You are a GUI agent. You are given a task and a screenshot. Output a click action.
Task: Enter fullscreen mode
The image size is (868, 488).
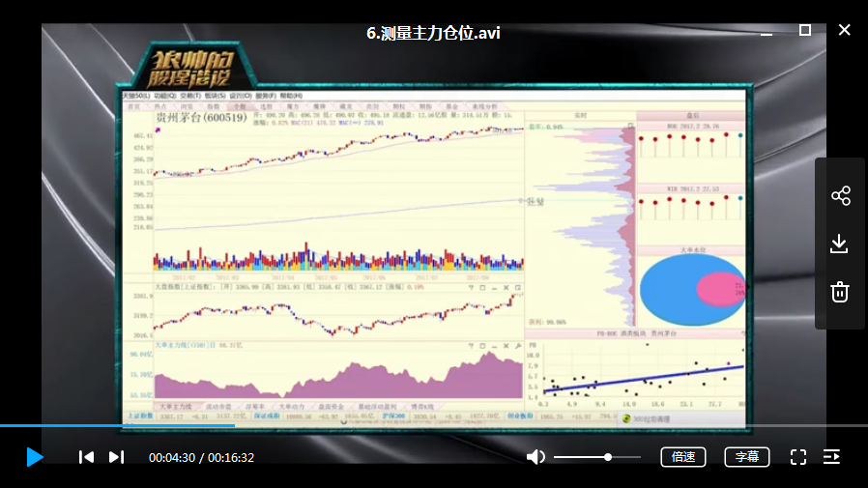pos(798,457)
